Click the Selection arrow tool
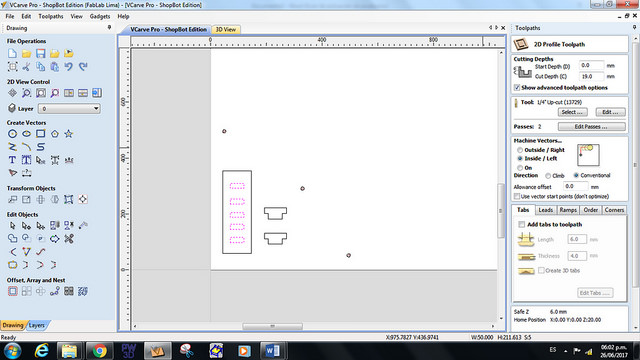Image resolution: width=640 pixels, height=360 pixels. 12,226
